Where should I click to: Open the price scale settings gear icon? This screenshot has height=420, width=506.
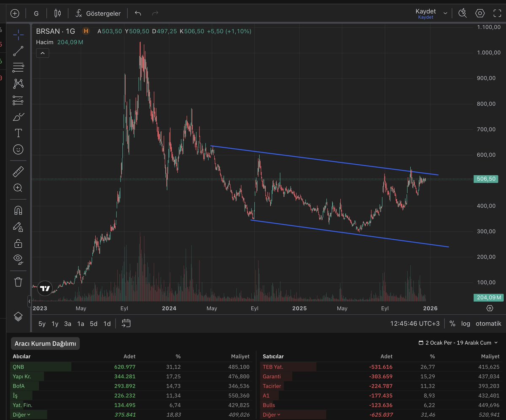[x=490, y=308]
